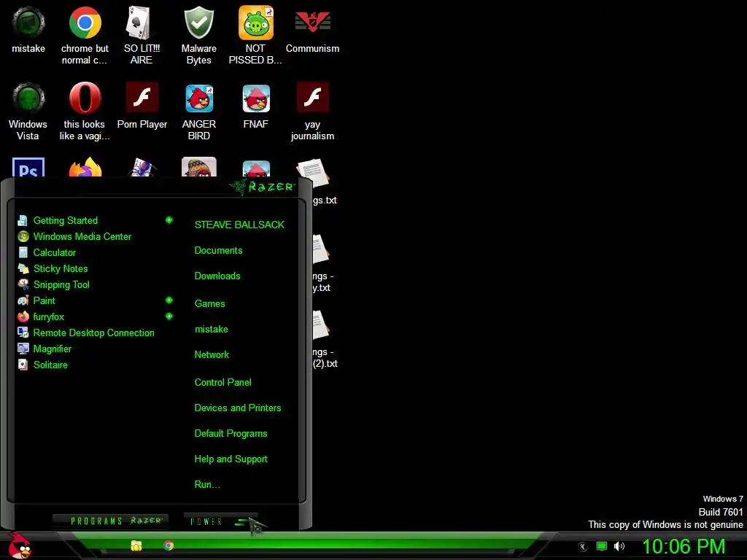Open Control Panel from start menu
The height and width of the screenshot is (560, 747).
[x=223, y=382]
